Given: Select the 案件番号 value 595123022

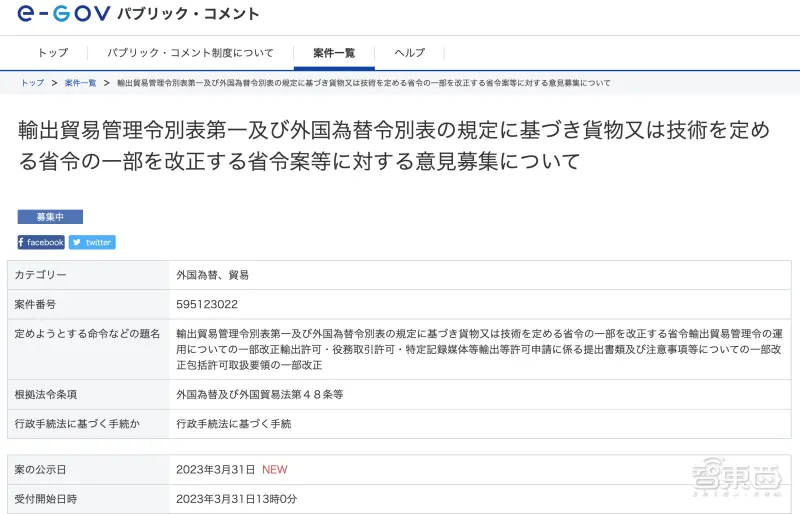Looking at the screenshot, I should pyautogui.click(x=207, y=304).
